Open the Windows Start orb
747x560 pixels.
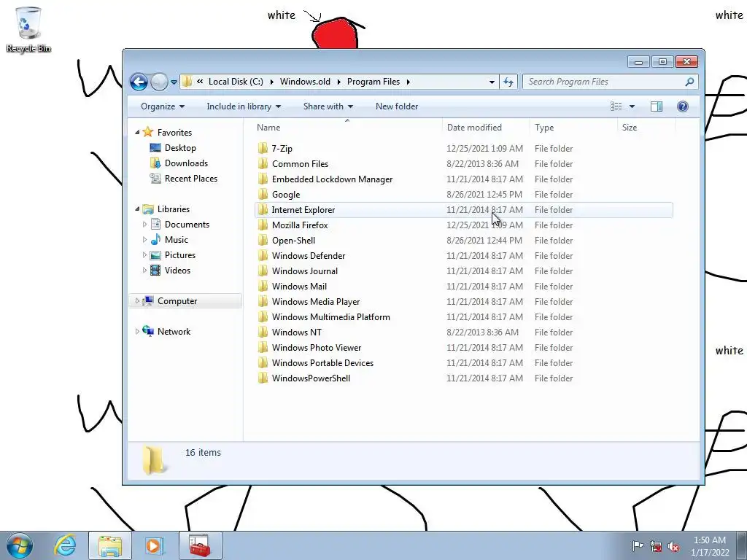click(x=20, y=545)
